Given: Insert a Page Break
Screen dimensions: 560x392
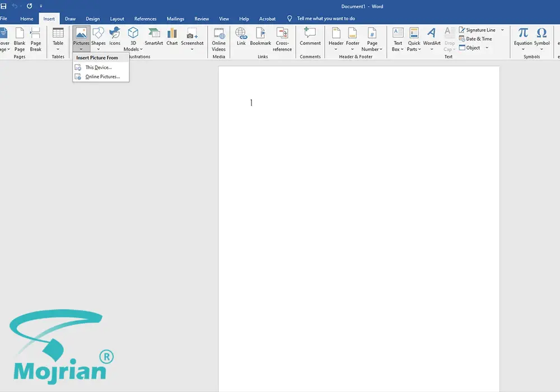Looking at the screenshot, I should pyautogui.click(x=35, y=39).
